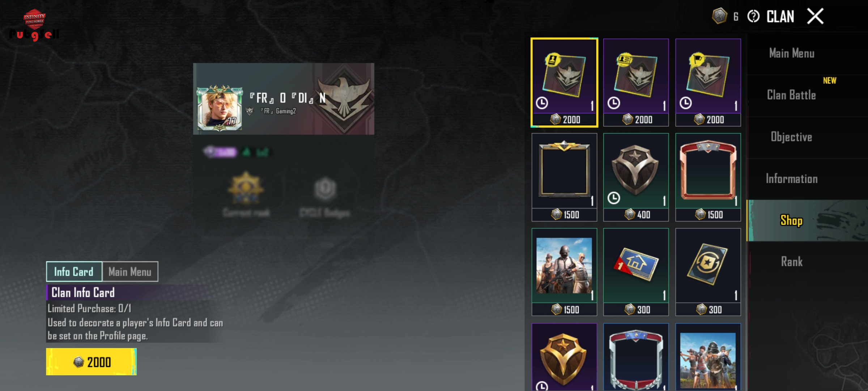Open the Rank section in sidebar

[x=792, y=262]
